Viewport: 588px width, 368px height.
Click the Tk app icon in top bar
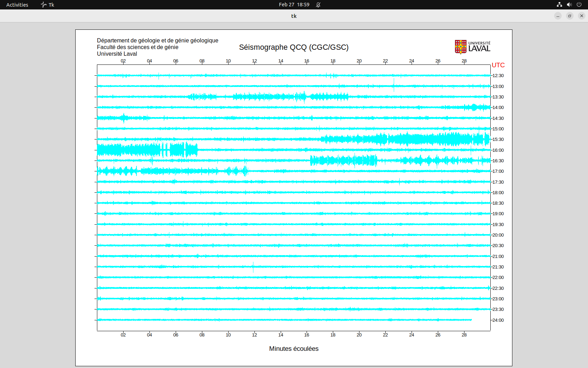[x=44, y=5]
